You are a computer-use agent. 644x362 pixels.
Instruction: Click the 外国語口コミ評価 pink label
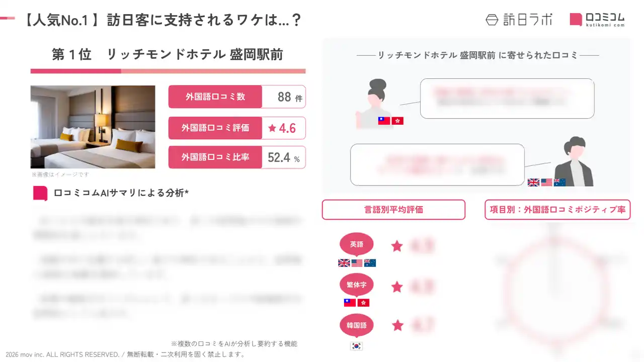click(215, 128)
